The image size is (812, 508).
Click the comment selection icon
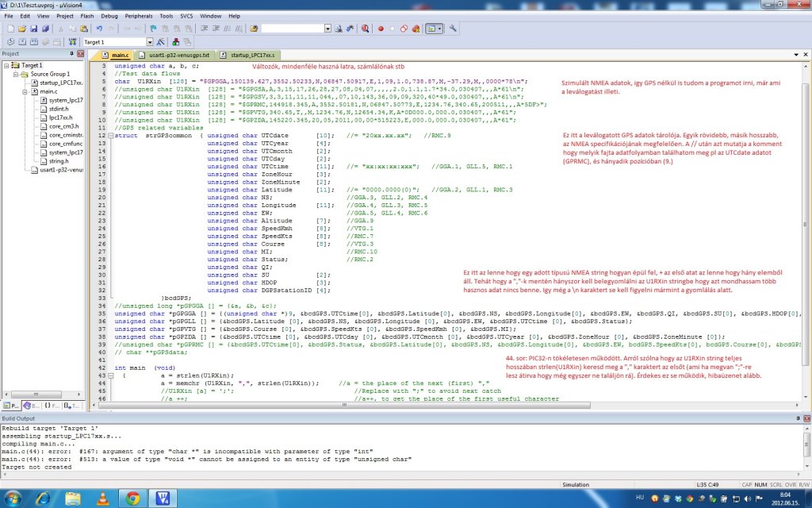pos(228,29)
